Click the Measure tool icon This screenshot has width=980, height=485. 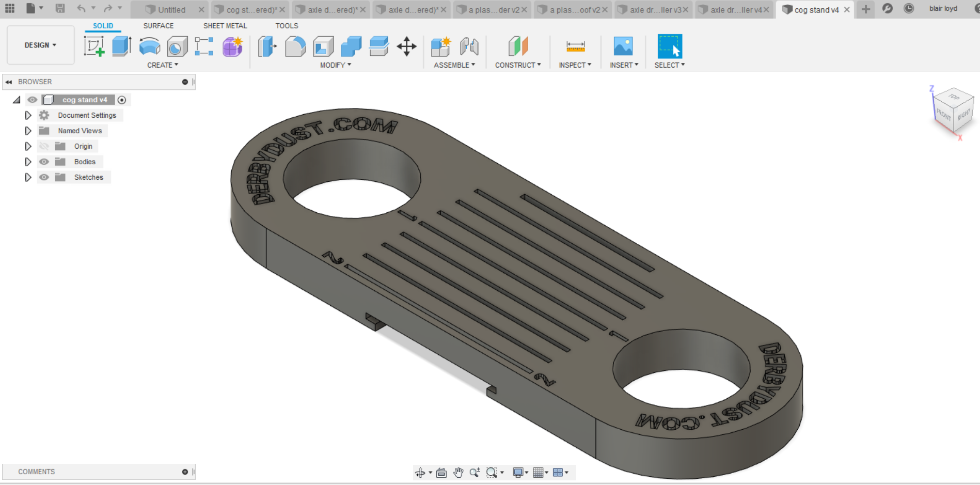click(575, 46)
